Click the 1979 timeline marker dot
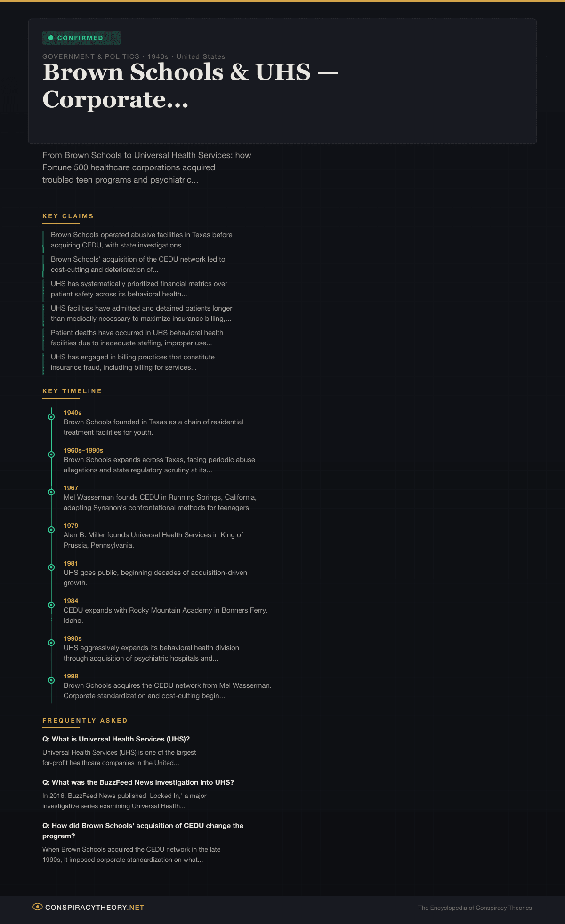Viewport: 565px width, 924px height. [51, 530]
